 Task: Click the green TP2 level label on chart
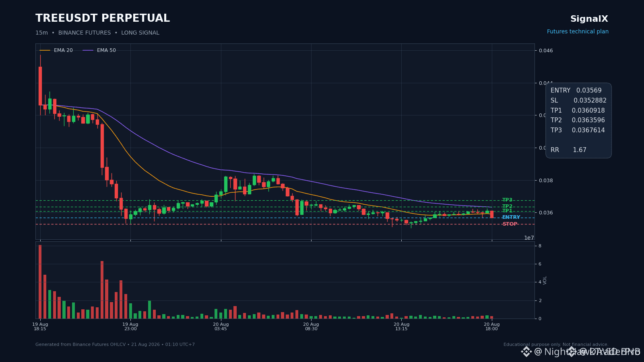pyautogui.click(x=507, y=206)
